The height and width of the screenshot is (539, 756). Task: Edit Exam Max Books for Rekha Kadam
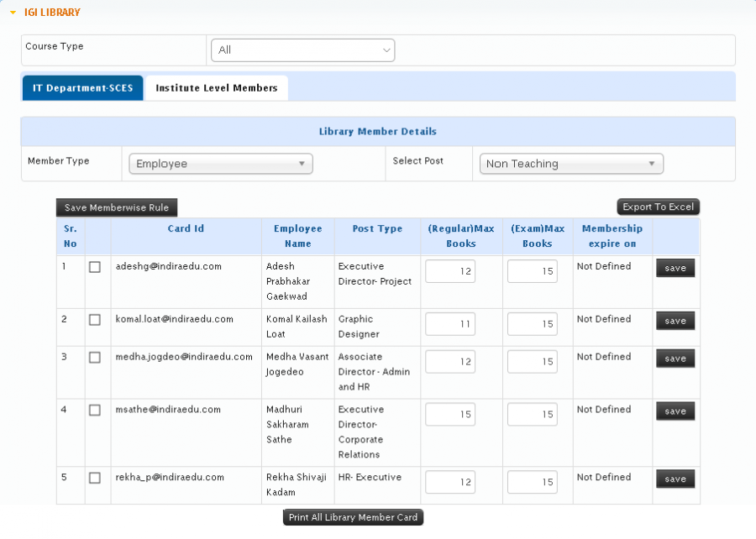(533, 482)
